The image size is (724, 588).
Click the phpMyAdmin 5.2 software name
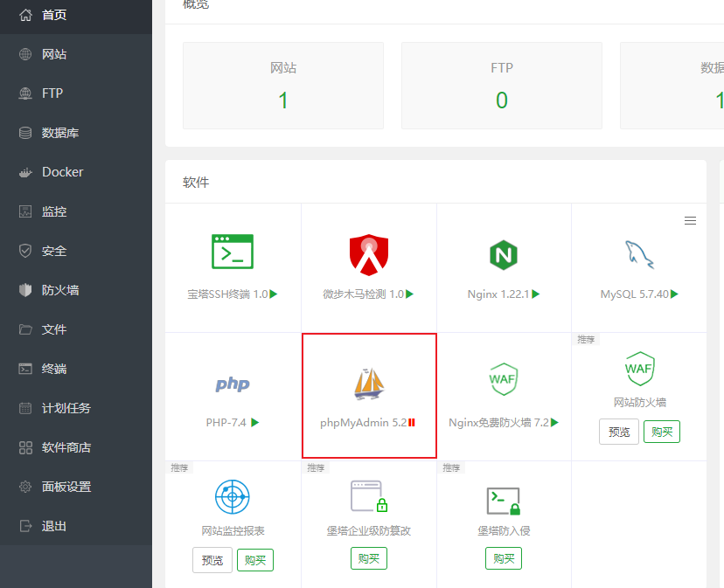pyautogui.click(x=364, y=423)
